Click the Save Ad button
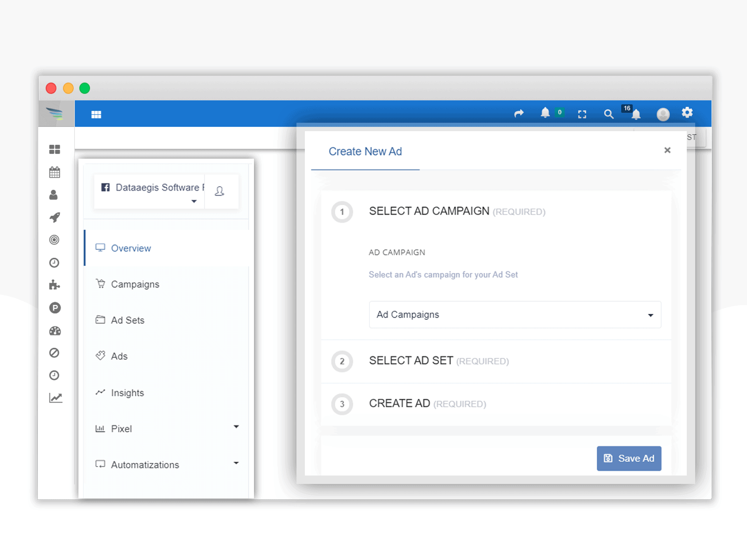The height and width of the screenshot is (560, 747). pyautogui.click(x=629, y=458)
